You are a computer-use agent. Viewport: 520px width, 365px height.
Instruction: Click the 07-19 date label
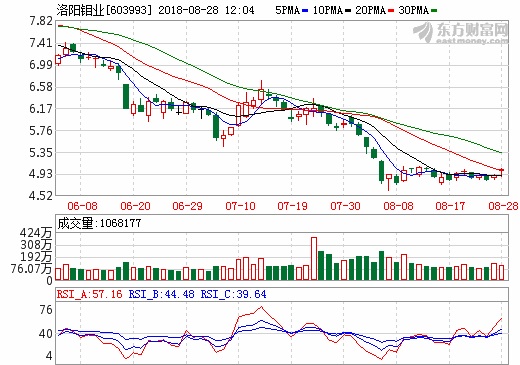tap(292, 206)
